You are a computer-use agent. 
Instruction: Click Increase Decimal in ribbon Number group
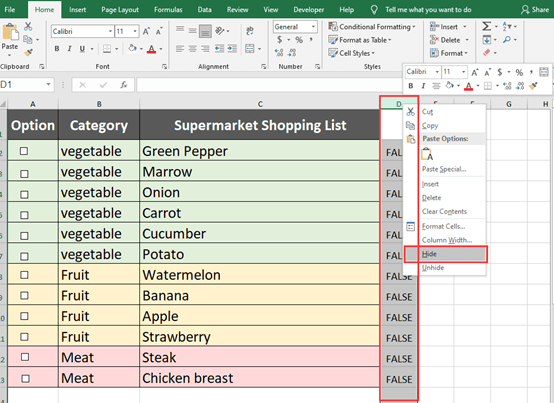tap(279, 53)
